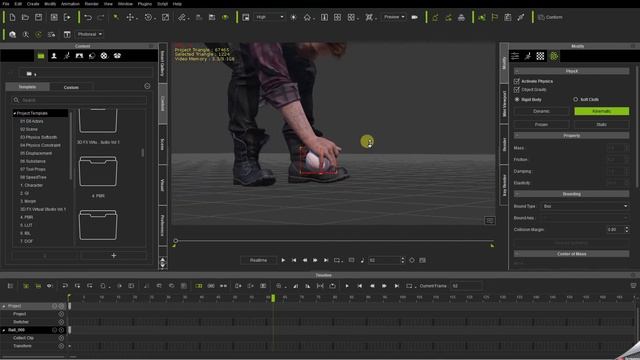Toggle the Collect Clip track circle button
This screenshot has height=360, width=640.
(x=61, y=338)
